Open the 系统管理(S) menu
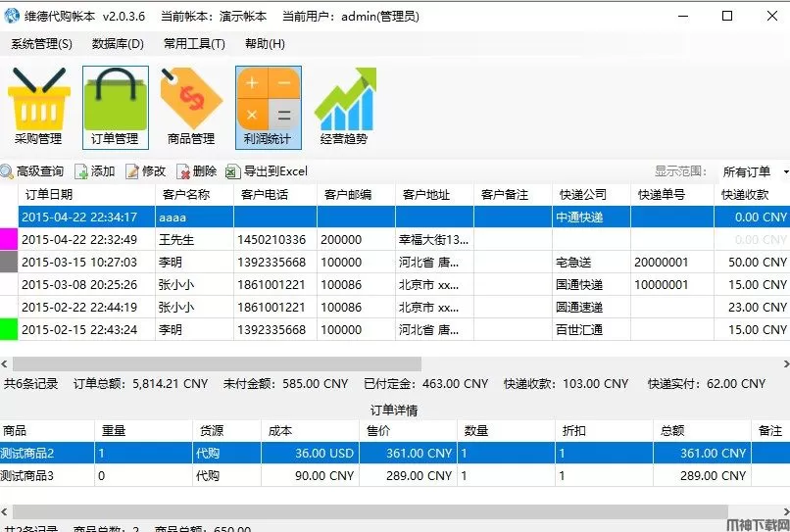 click(41, 44)
